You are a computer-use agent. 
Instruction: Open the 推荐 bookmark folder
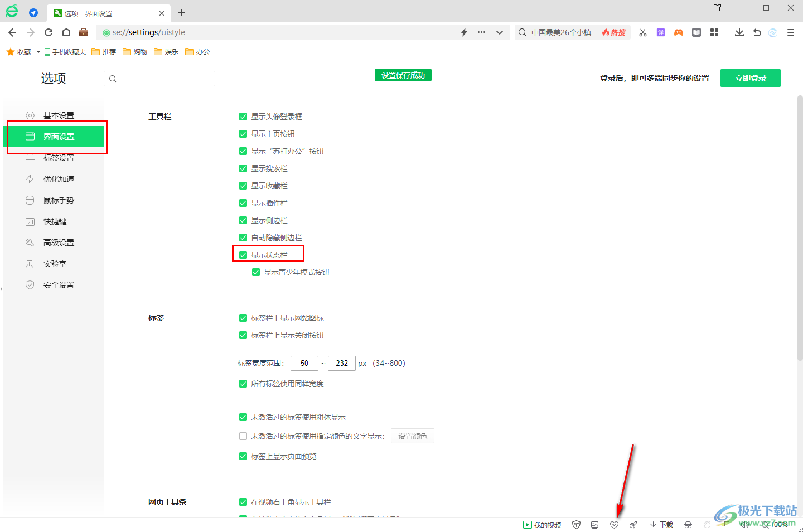tap(104, 51)
